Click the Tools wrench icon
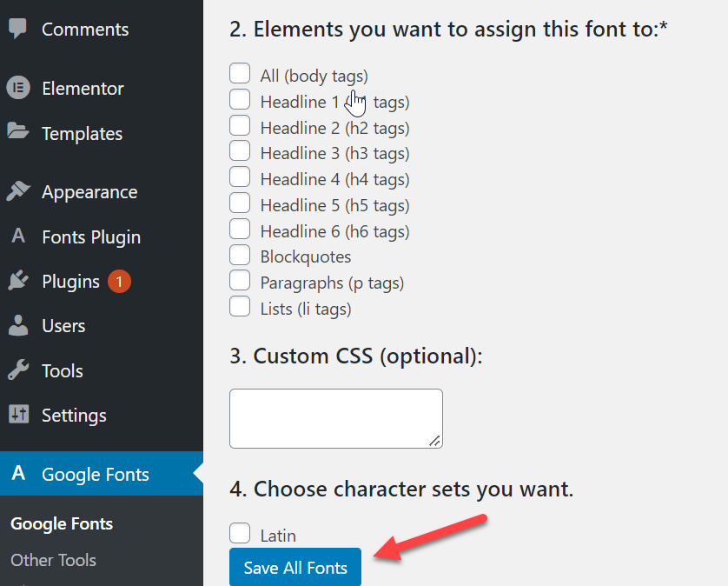The height and width of the screenshot is (586, 728). (x=18, y=370)
